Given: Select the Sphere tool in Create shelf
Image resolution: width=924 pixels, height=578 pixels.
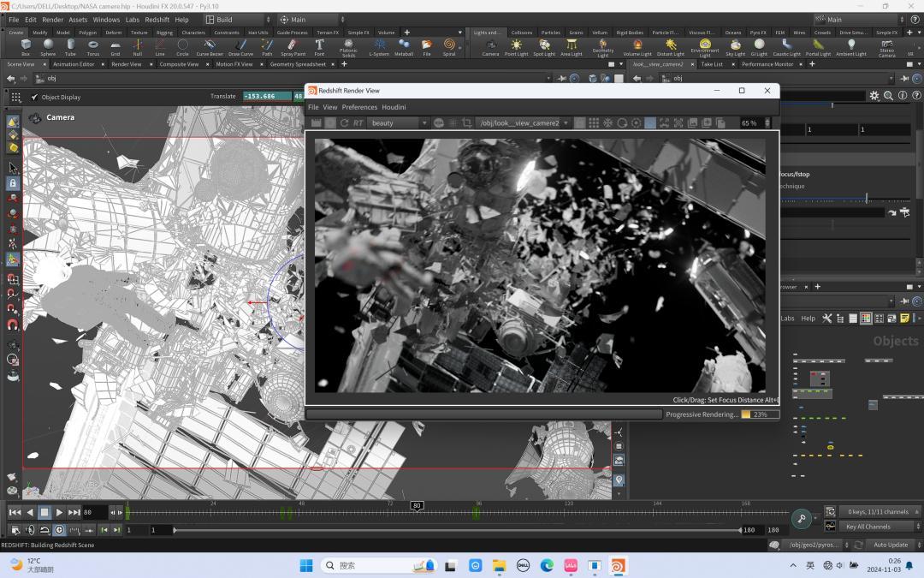Looking at the screenshot, I should 48,46.
